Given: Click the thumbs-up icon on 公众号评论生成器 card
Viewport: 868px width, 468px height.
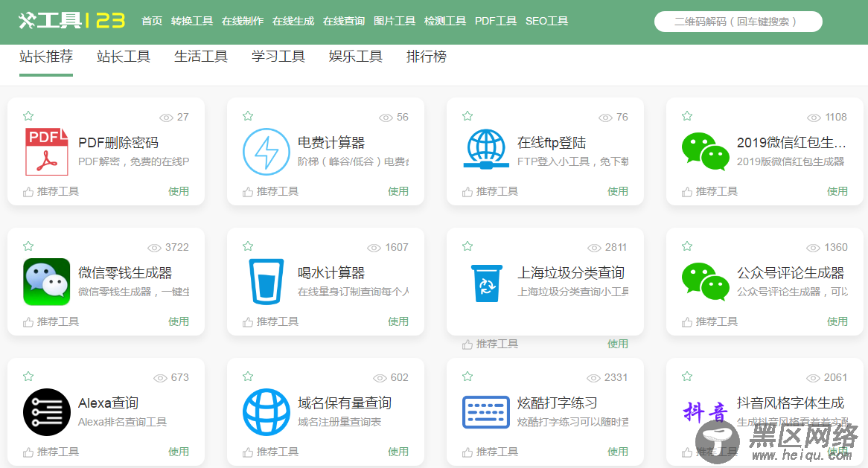Looking at the screenshot, I should tap(687, 322).
